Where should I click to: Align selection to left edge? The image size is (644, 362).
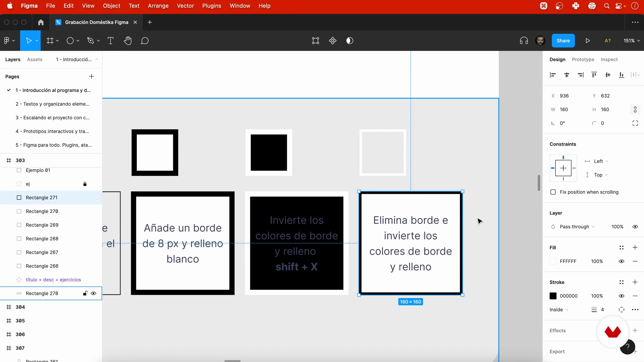[553, 75]
